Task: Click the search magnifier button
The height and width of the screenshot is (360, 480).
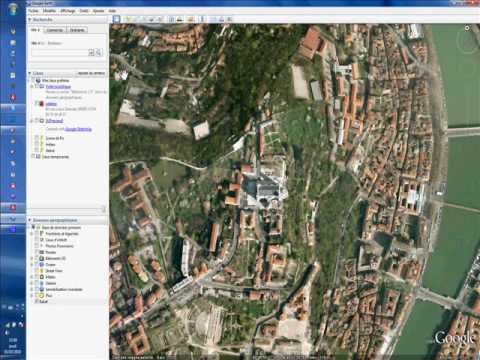Action: (x=99, y=52)
